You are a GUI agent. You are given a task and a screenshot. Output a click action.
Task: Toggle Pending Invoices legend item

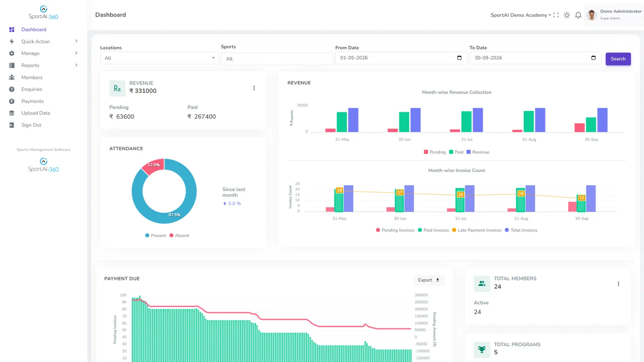395,230
